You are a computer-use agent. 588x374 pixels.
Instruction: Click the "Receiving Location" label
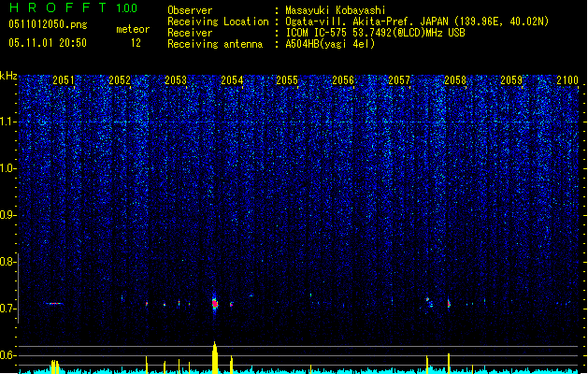218,22
